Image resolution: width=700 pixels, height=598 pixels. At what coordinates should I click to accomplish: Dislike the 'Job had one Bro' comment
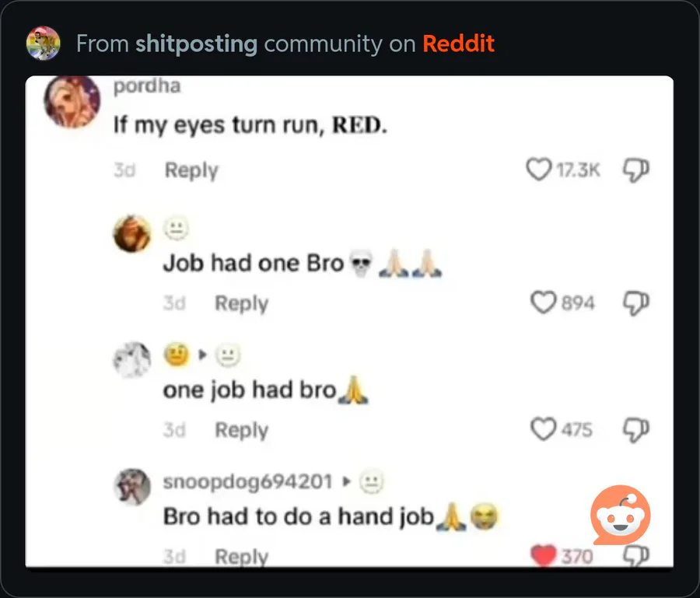(635, 303)
